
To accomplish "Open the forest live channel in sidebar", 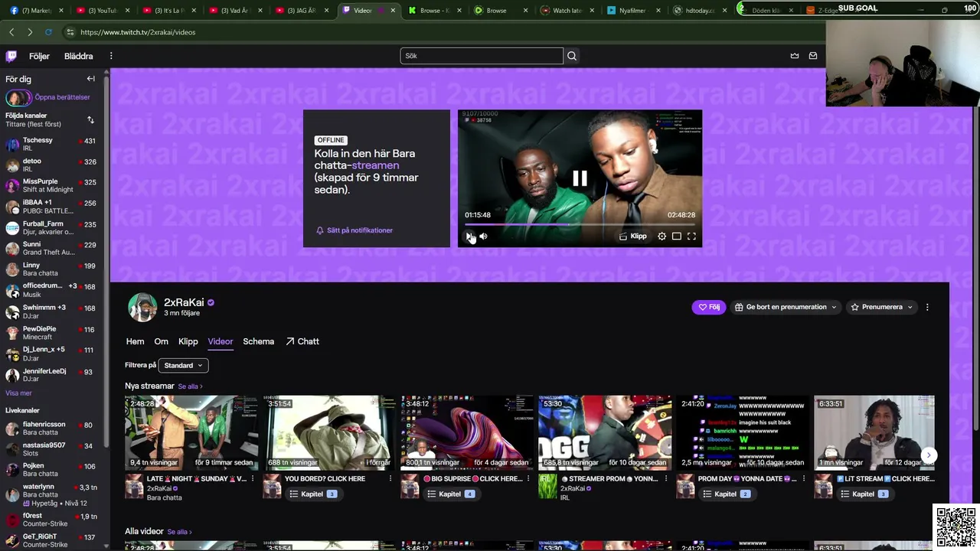I will pos(51,520).
